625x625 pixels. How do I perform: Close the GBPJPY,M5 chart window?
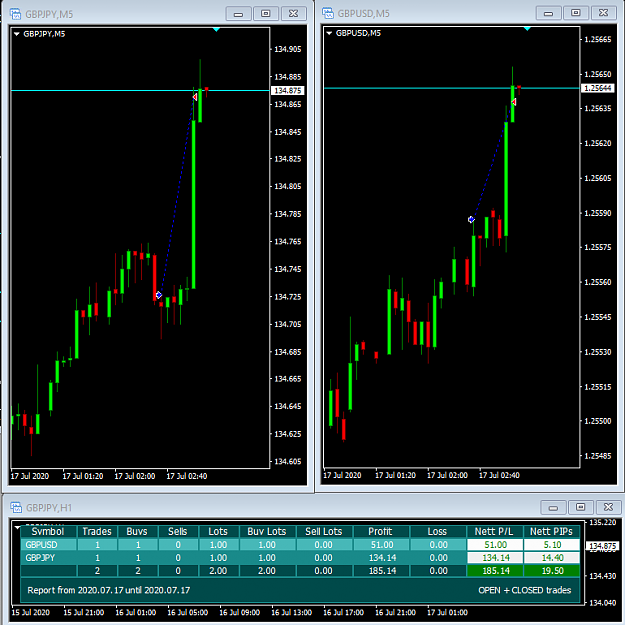click(x=294, y=14)
